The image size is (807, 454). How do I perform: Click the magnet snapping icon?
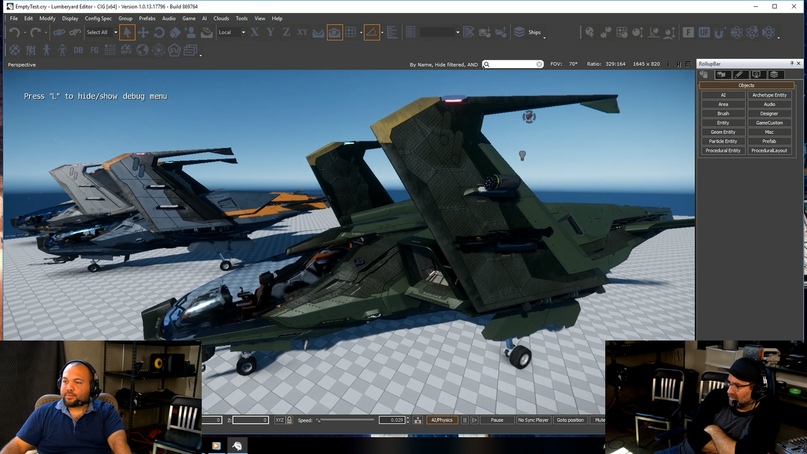click(x=720, y=32)
